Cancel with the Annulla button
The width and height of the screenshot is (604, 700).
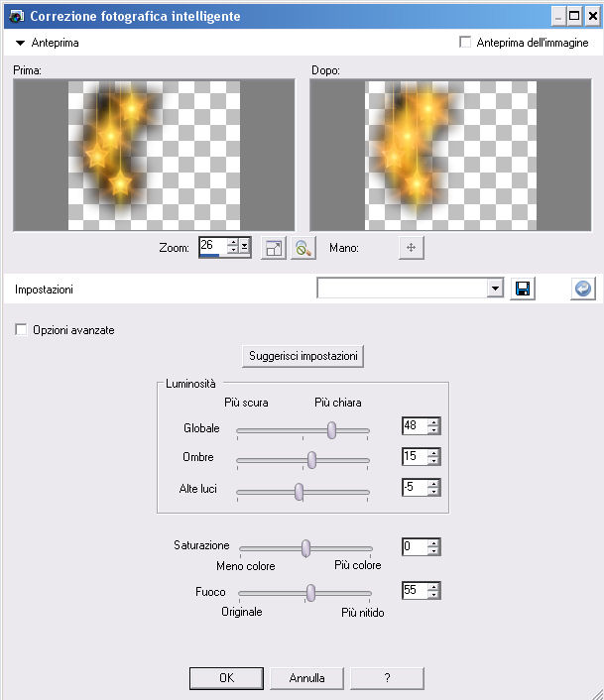(x=306, y=678)
